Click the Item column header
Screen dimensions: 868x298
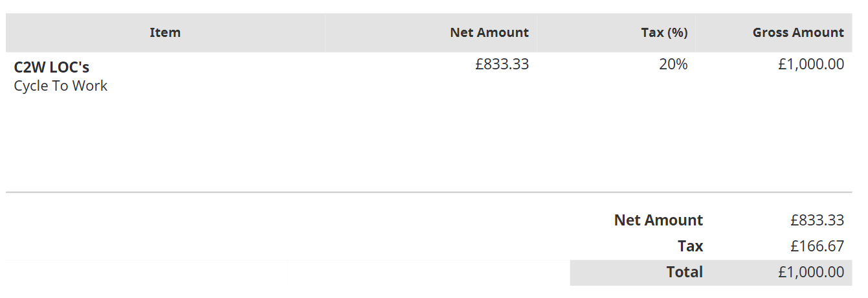[165, 32]
